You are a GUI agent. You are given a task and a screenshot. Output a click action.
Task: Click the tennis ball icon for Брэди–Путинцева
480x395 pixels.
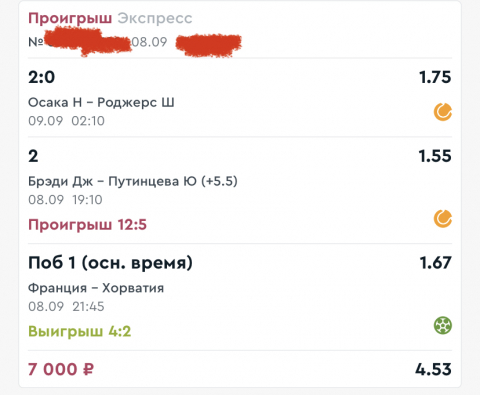coord(443,219)
